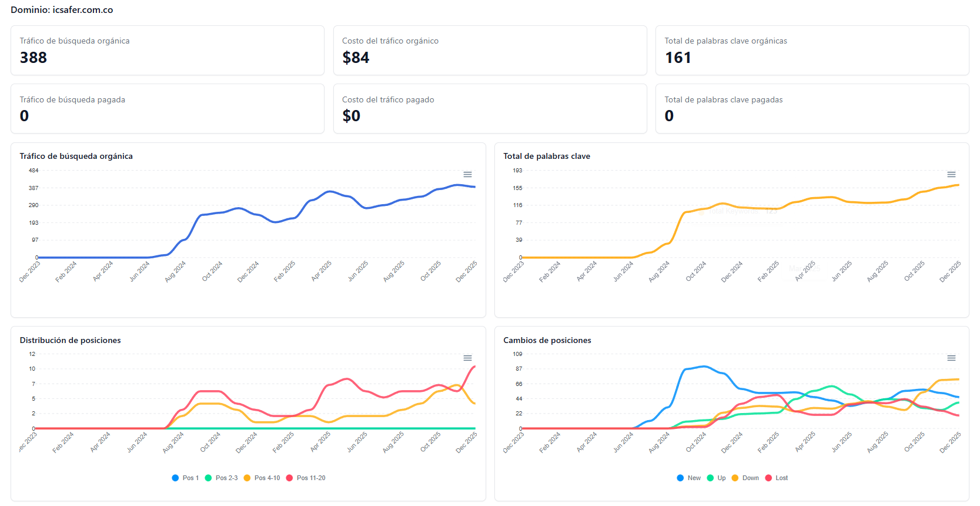Click the Cambios de posiciones chart title

(x=547, y=341)
